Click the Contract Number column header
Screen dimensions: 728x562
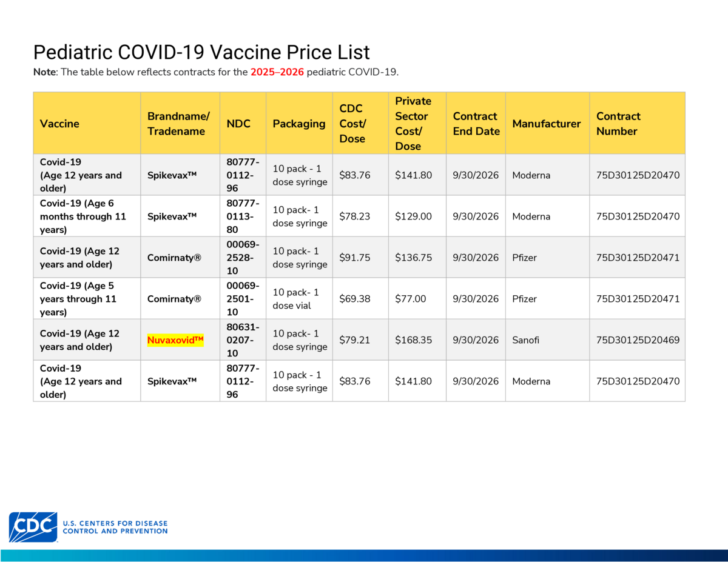pos(618,124)
